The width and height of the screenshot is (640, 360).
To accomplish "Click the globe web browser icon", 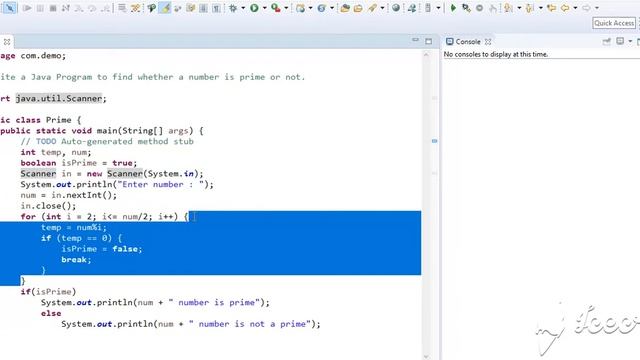I will [396, 8].
